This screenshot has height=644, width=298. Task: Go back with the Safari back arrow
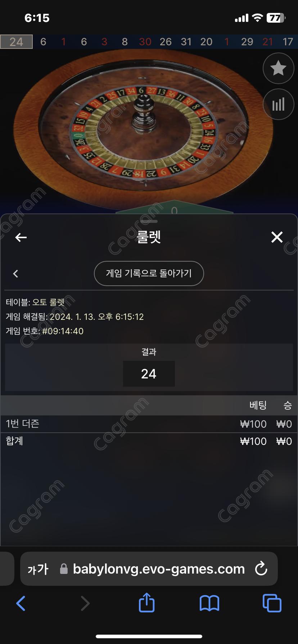[x=21, y=603]
